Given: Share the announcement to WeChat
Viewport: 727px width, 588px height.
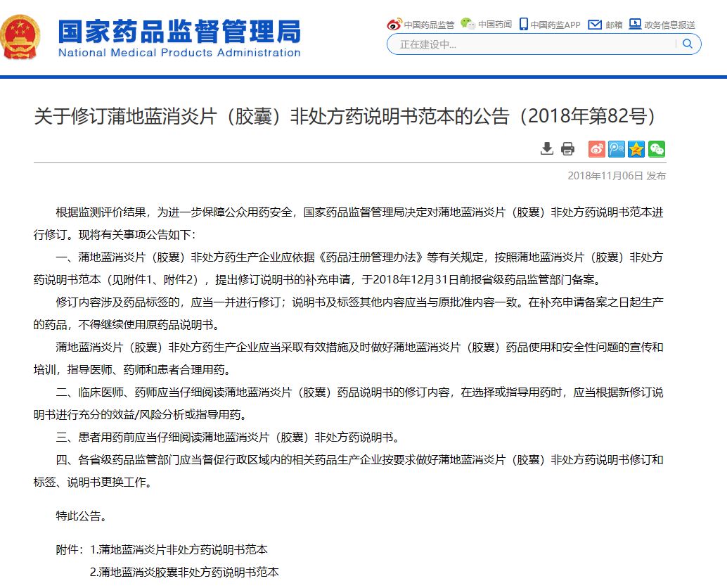Looking at the screenshot, I should coord(655,148).
